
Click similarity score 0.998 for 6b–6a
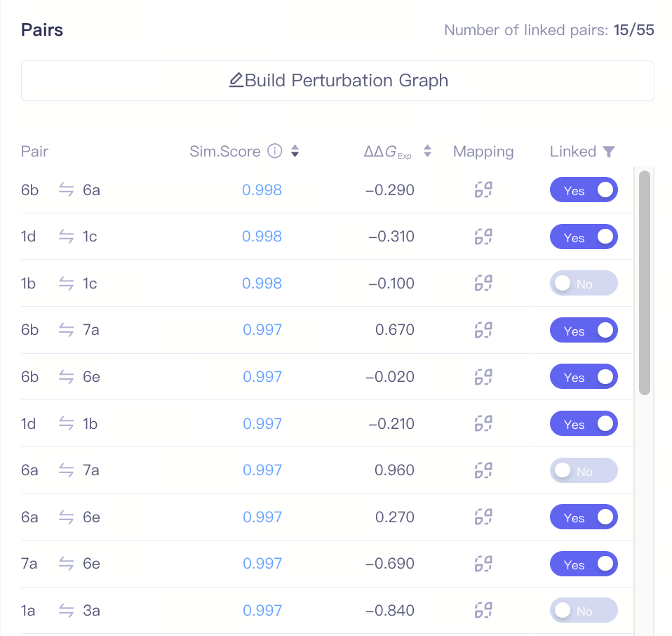pyautogui.click(x=262, y=190)
